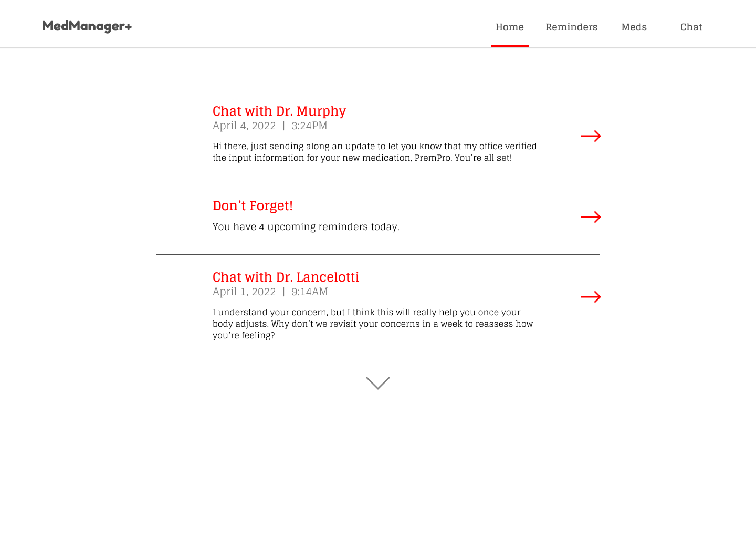Open the Chat with Dr. Lancelotti heading
The image size is (756, 538).
point(286,277)
